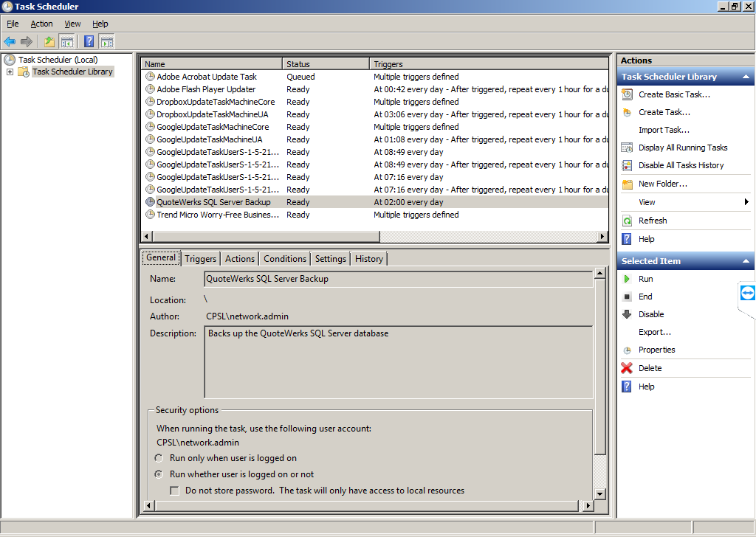Click the Import Task link
The image size is (756, 537).
click(664, 130)
